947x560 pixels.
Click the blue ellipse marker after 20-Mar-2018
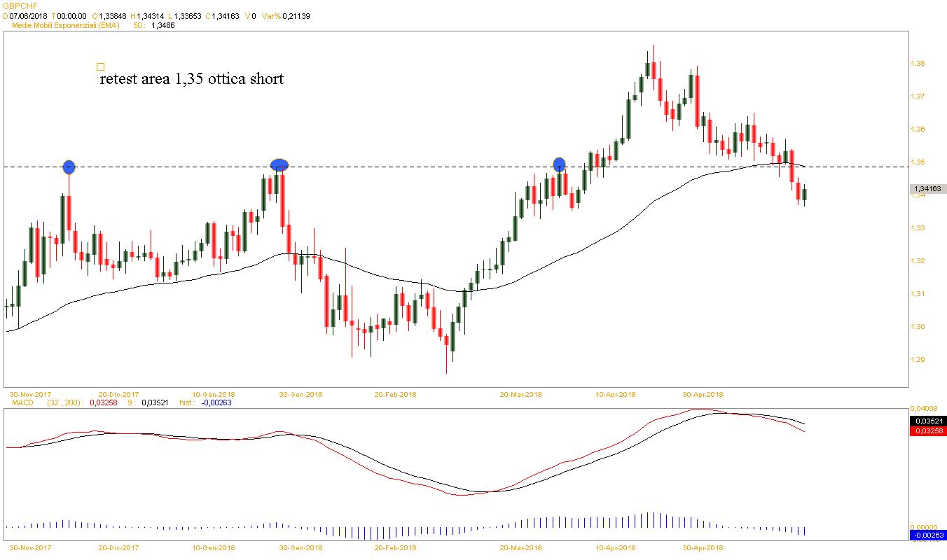[x=559, y=164]
